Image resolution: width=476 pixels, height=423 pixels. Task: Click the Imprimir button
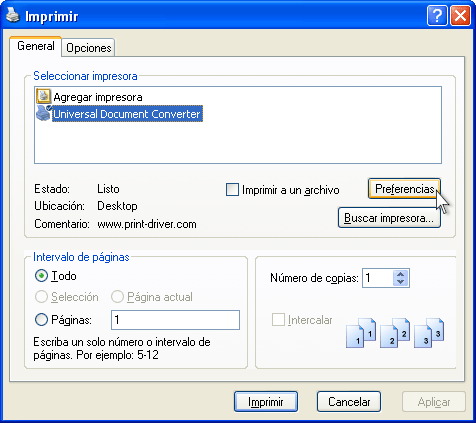(266, 402)
